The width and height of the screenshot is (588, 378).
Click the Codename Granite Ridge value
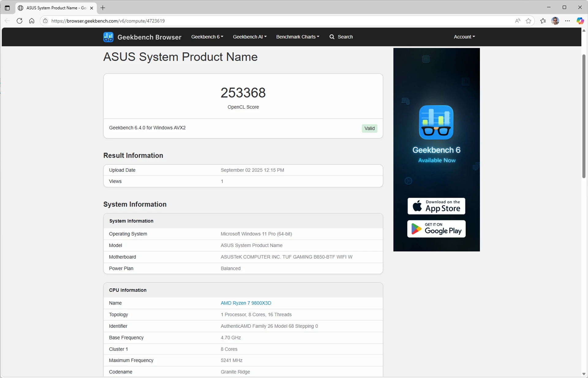pos(235,372)
